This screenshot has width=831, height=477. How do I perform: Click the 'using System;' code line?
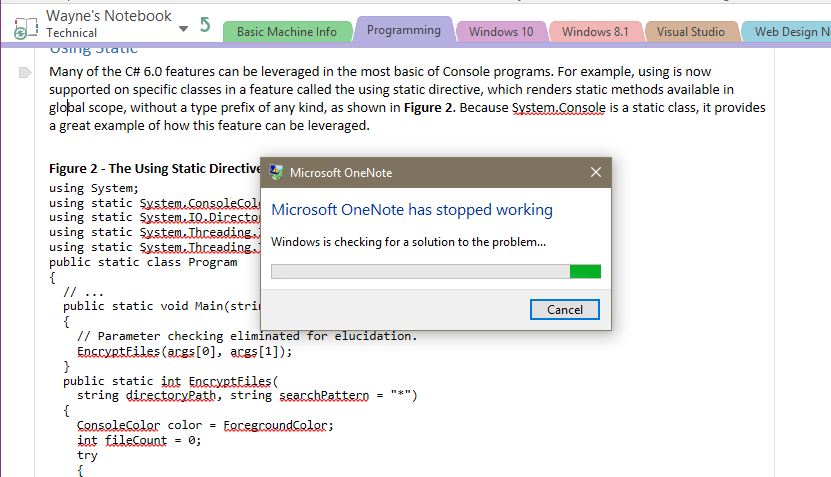94,188
